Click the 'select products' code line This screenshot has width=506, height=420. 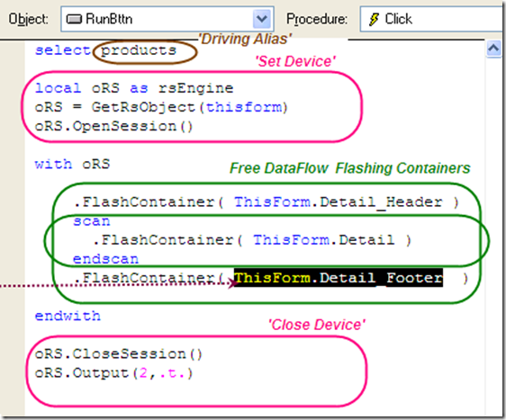(x=106, y=50)
